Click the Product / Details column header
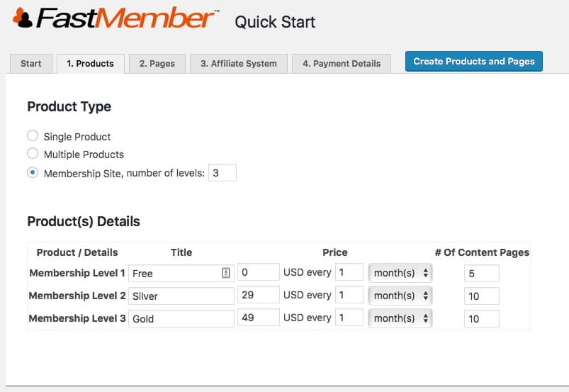This screenshot has width=569, height=392. (x=77, y=252)
